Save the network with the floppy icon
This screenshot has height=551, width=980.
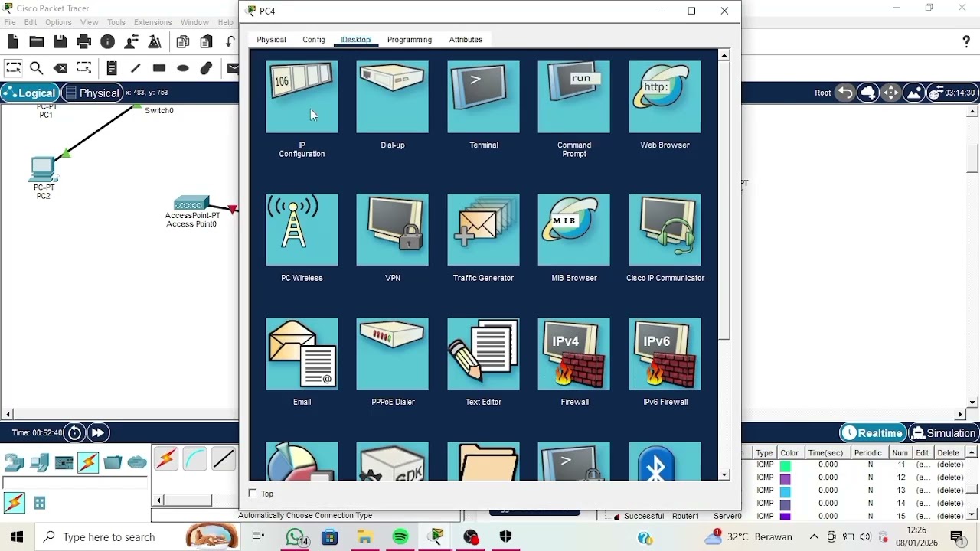(x=60, y=42)
